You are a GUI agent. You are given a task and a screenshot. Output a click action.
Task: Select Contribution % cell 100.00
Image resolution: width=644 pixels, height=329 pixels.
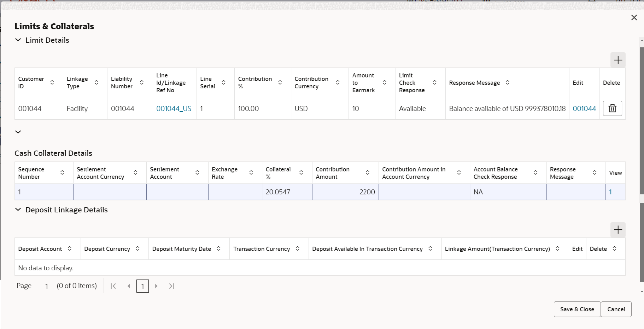tap(263, 108)
